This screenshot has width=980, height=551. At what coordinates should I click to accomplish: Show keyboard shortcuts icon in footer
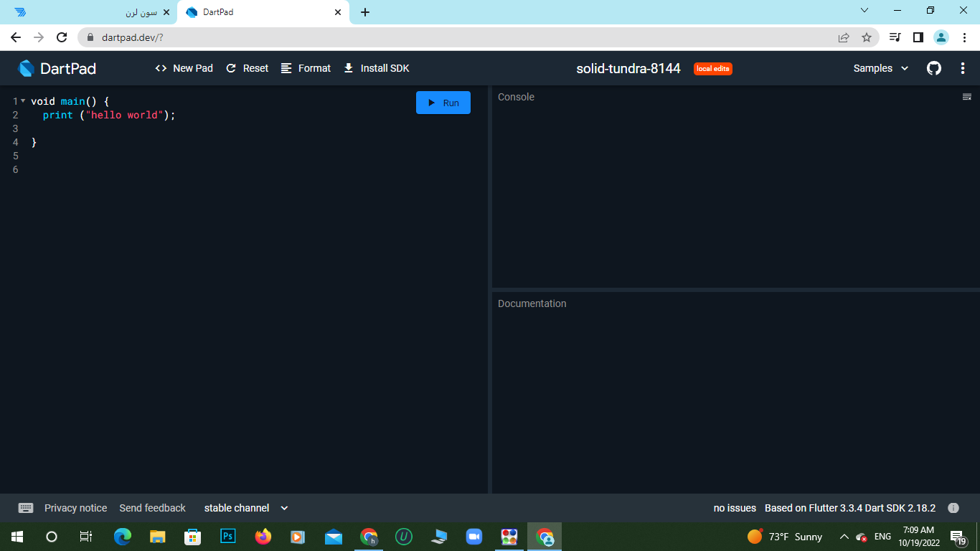click(x=26, y=508)
